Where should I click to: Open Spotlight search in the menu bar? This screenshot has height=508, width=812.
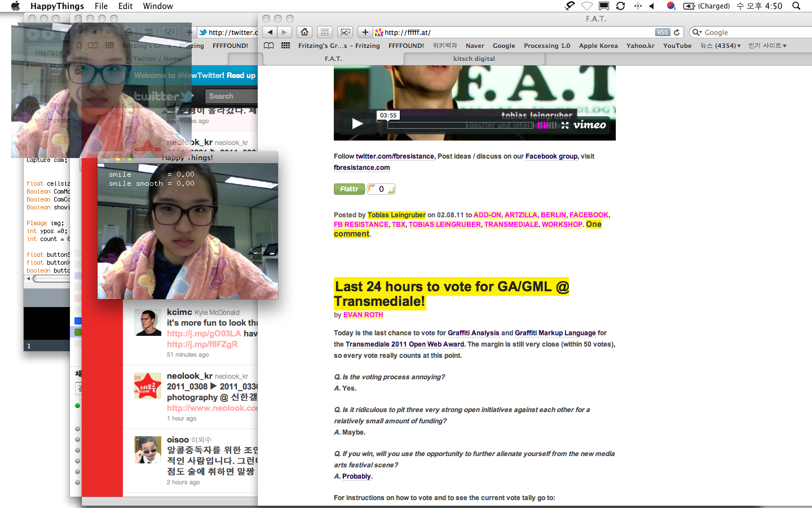pos(796,6)
